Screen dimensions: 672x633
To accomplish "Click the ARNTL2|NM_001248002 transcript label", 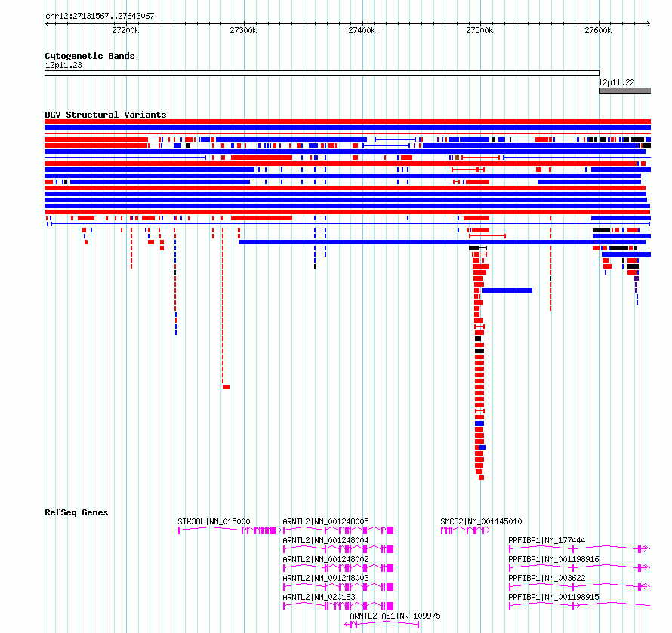I will tap(325, 559).
